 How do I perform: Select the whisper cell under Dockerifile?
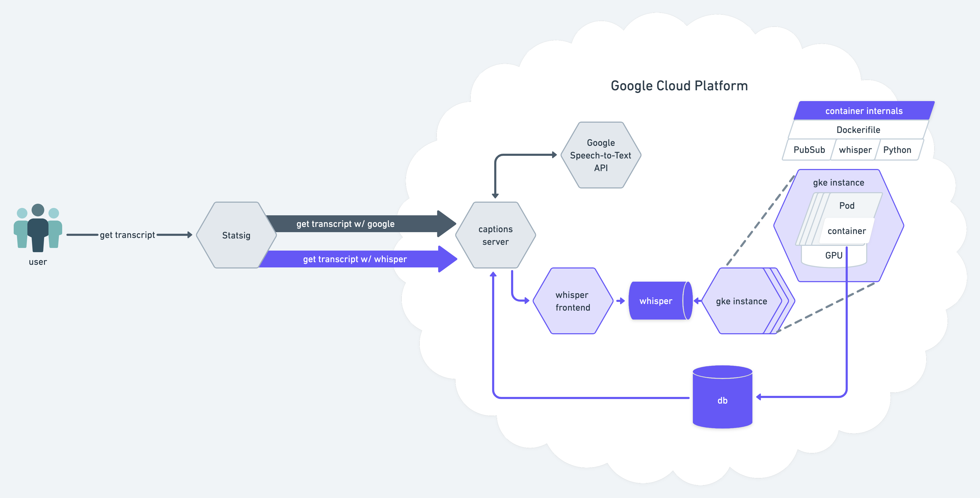(855, 150)
